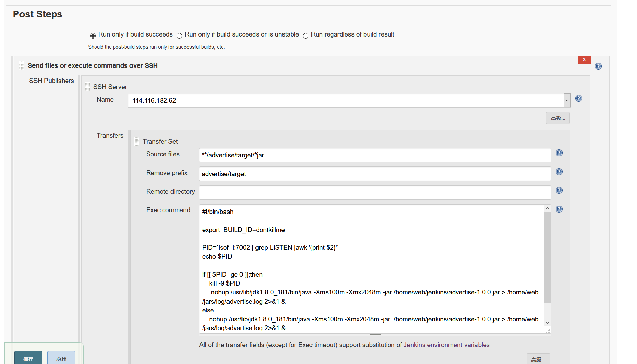Click the SSH Server drag handle
This screenshot has height=364, width=637.
tap(87, 87)
